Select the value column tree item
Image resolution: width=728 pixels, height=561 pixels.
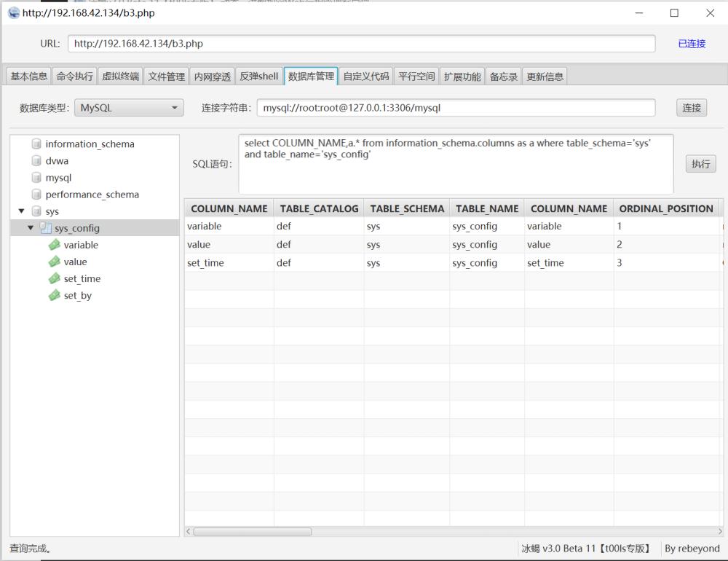click(75, 262)
